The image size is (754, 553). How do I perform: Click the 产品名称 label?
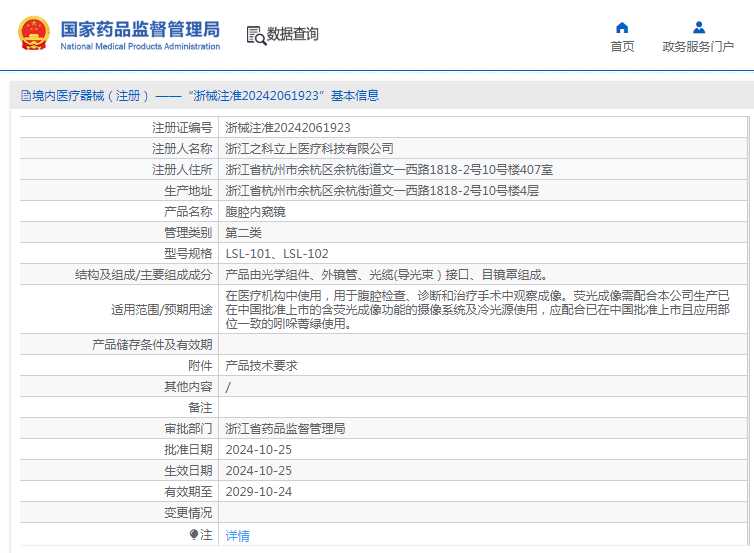pos(188,212)
